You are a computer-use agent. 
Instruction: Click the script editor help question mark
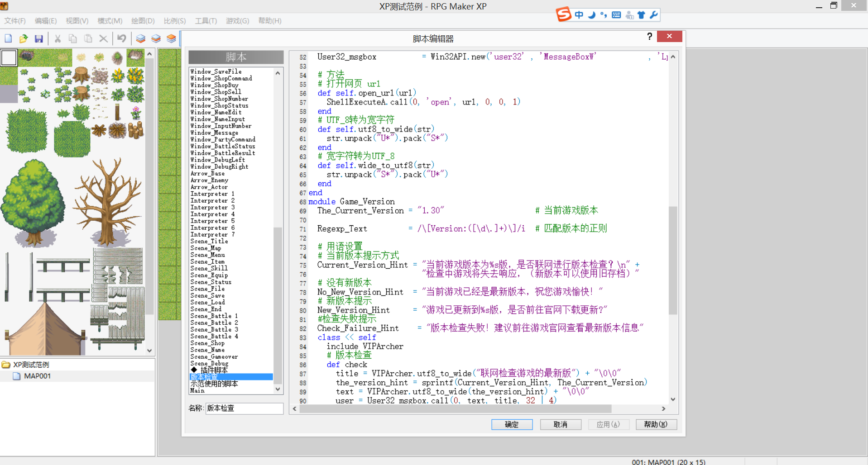(650, 36)
